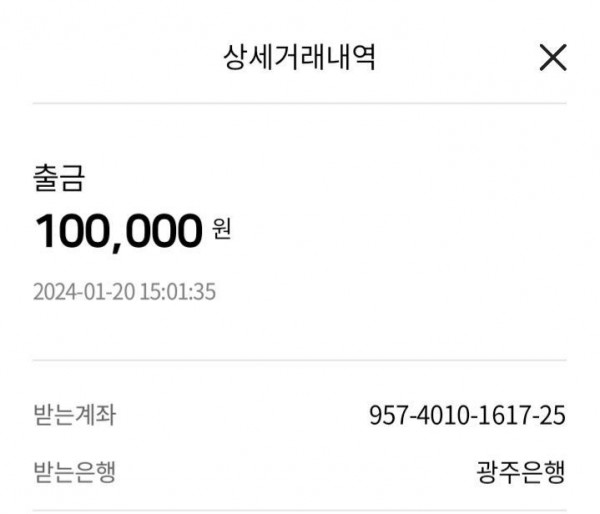
Task: Close the 상세거래내역 detail screen
Action: tap(552, 58)
